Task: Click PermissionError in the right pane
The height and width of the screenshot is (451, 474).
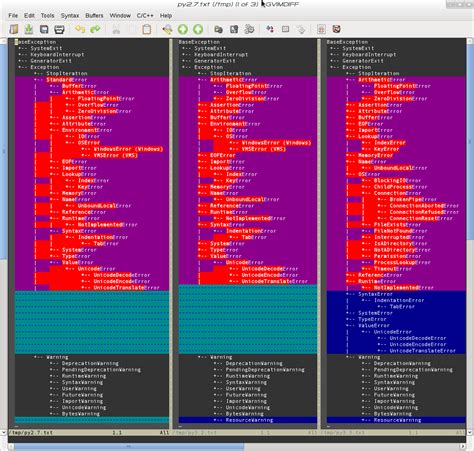Action: 397,256
